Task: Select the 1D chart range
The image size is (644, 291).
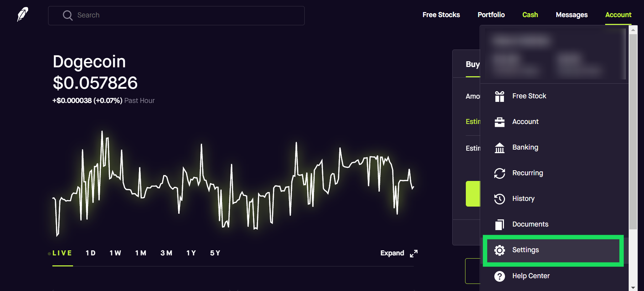Action: click(91, 253)
